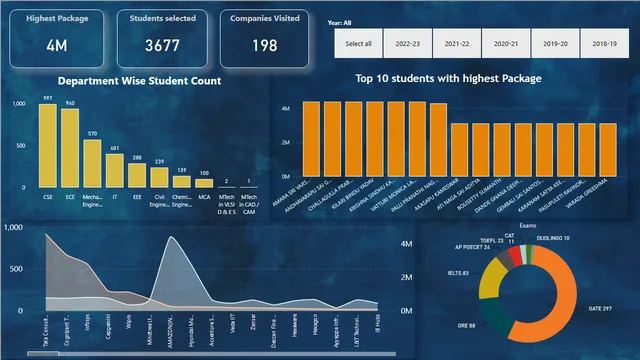Select the KILARI BINDU YADAV package bar
This screenshot has width=640, height=360.
coord(375,139)
